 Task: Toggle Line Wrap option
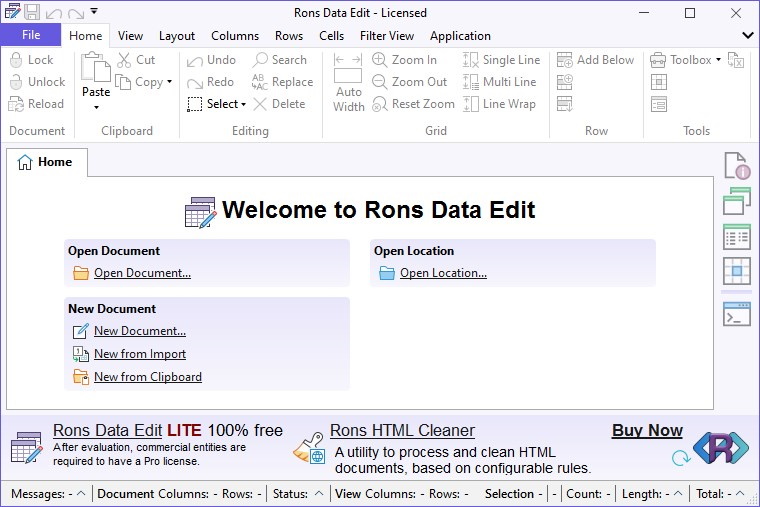(499, 104)
